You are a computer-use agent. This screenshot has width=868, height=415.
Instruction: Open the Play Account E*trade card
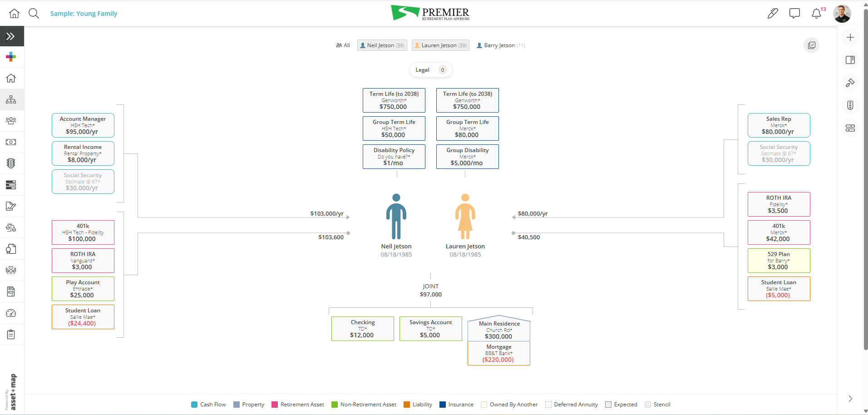83,289
